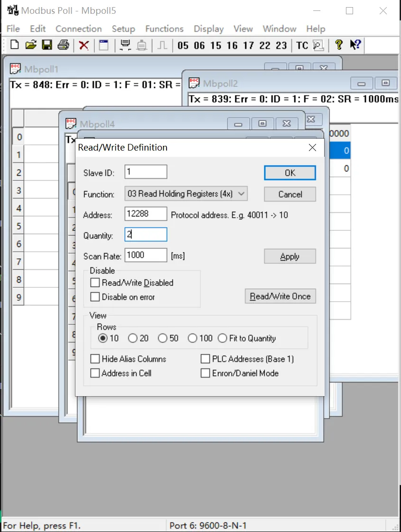Image resolution: width=401 pixels, height=532 pixels.
Task: Click the Cancel button
Action: coord(290,194)
